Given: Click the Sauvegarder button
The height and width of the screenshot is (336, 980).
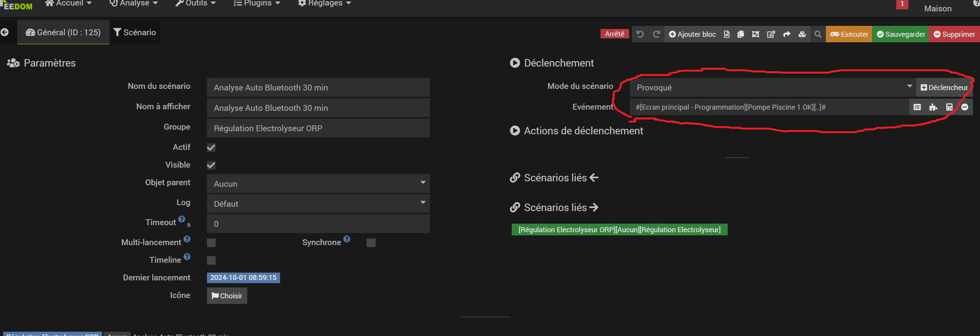Looking at the screenshot, I should click(901, 34).
